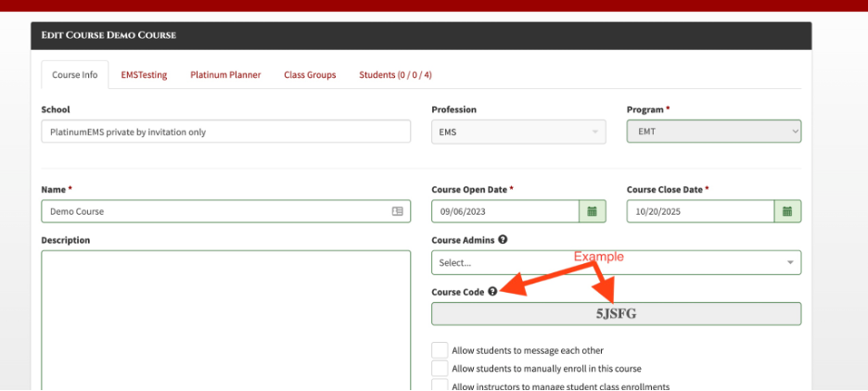
Task: Click the Name field containing Demo Course
Action: pyautogui.click(x=213, y=211)
